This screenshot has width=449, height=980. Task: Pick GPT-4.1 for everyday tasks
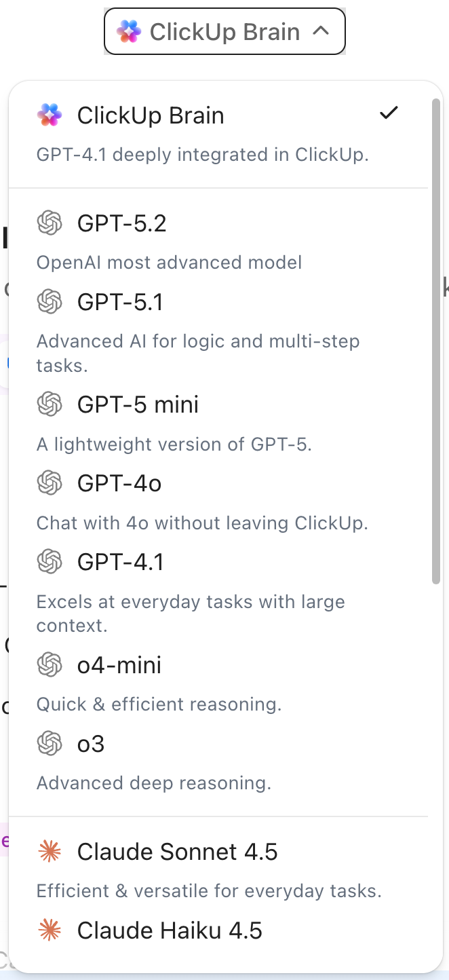click(121, 562)
